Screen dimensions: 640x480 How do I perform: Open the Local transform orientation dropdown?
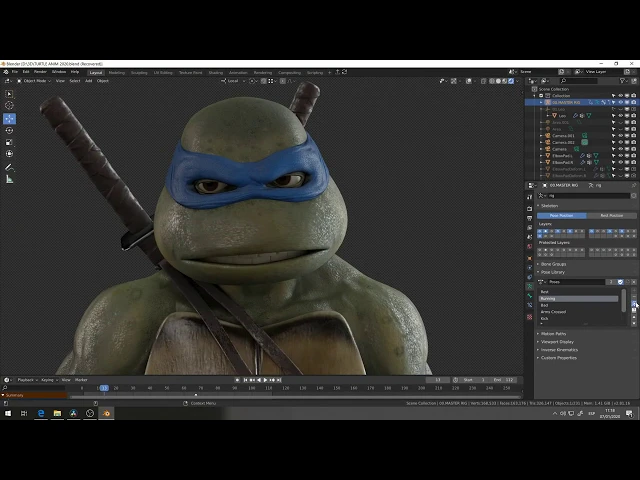[x=233, y=81]
